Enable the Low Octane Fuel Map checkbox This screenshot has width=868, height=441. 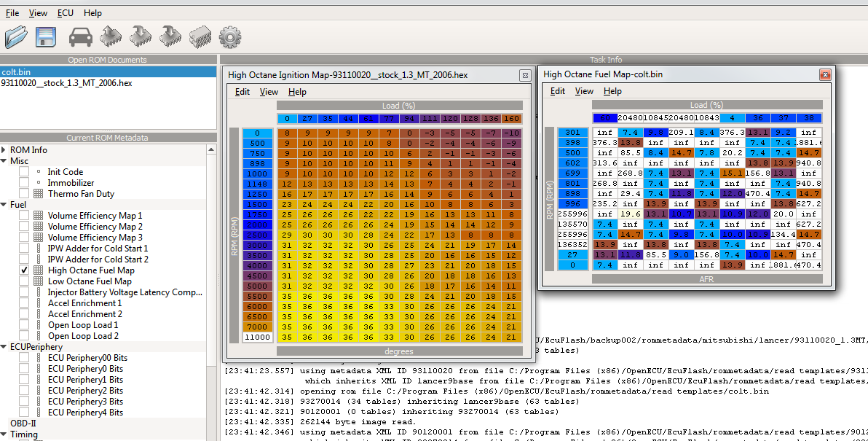[24, 281]
